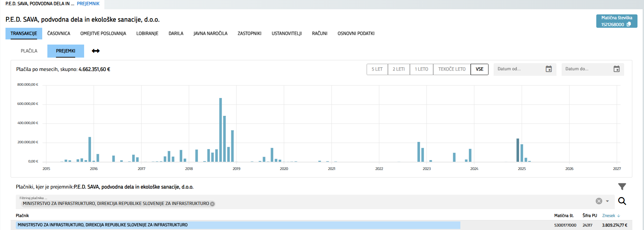Screen dimensions: 644x230
Task: Open the Datum od calendar picker
Action: [x=549, y=69]
